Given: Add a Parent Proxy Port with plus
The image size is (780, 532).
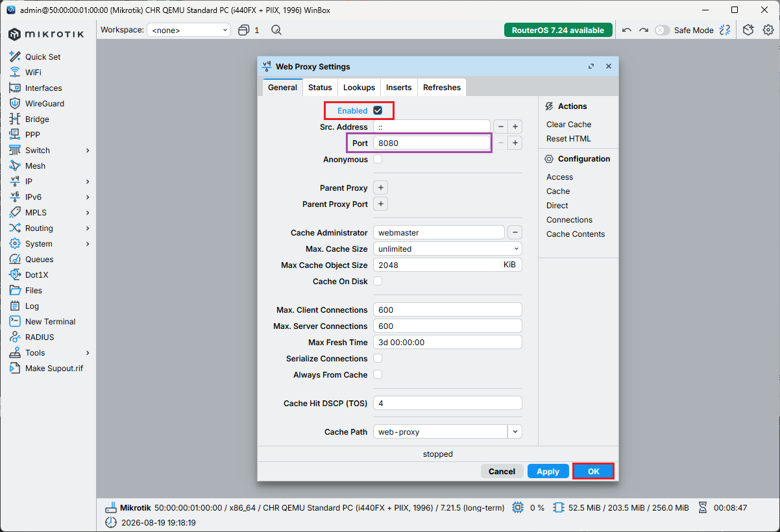Looking at the screenshot, I should (381, 204).
